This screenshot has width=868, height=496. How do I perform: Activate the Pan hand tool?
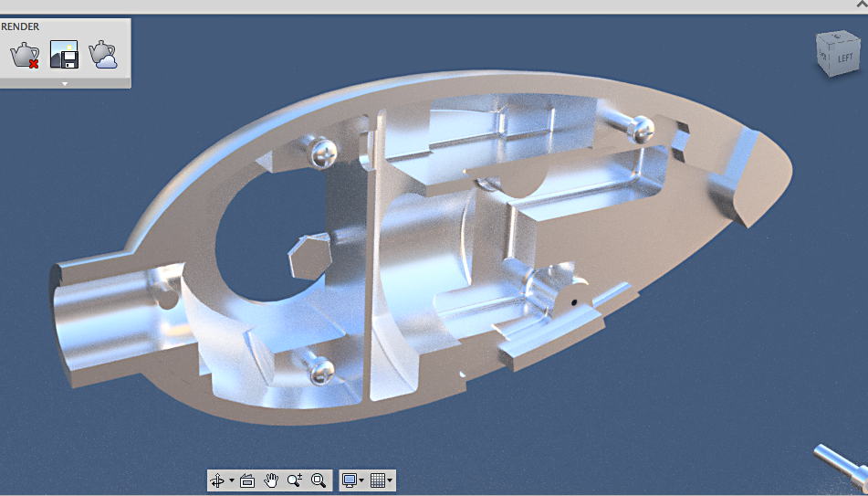(x=271, y=480)
